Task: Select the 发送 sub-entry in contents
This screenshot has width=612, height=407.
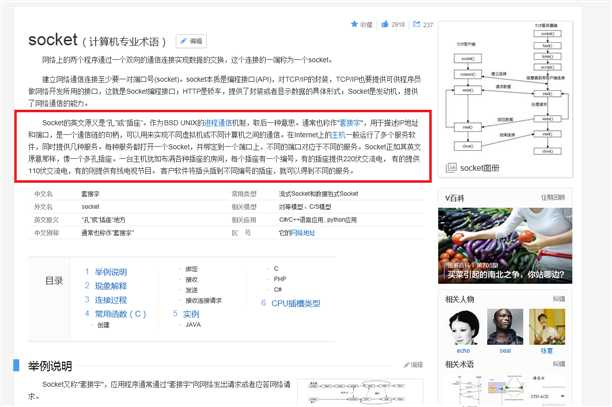Action: (x=192, y=290)
